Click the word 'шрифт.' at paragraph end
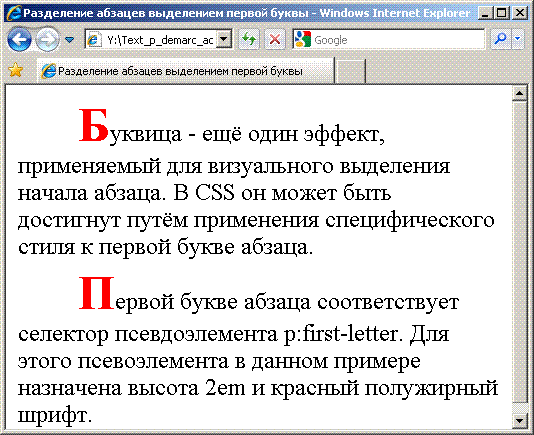This screenshot has height=435, width=534. (x=55, y=416)
